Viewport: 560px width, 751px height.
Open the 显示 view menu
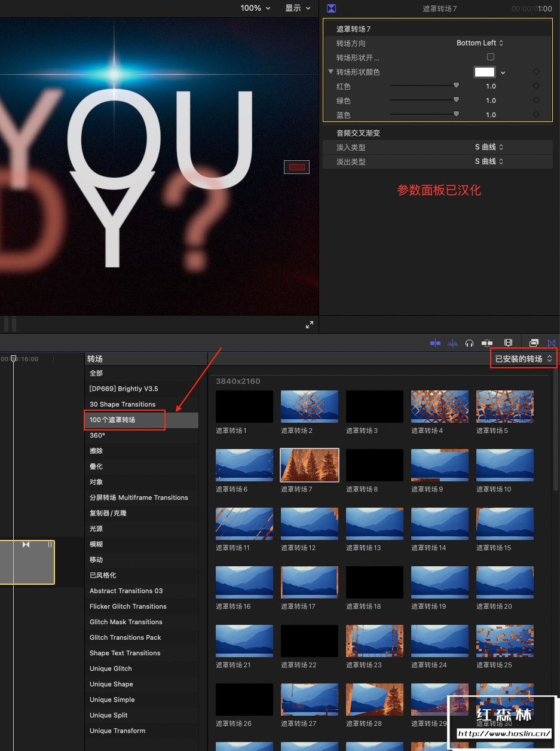298,8
